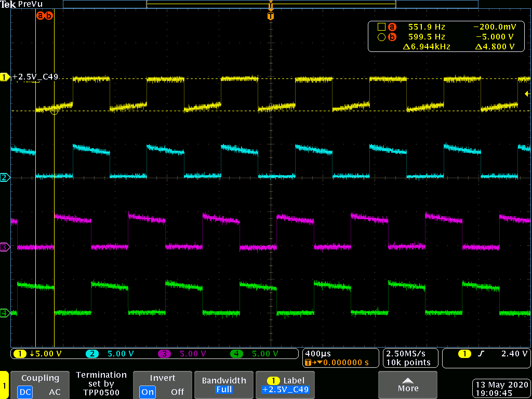The width and height of the screenshot is (532, 399).
Task: Click trigger source channel 1 badge
Action: [464, 353]
